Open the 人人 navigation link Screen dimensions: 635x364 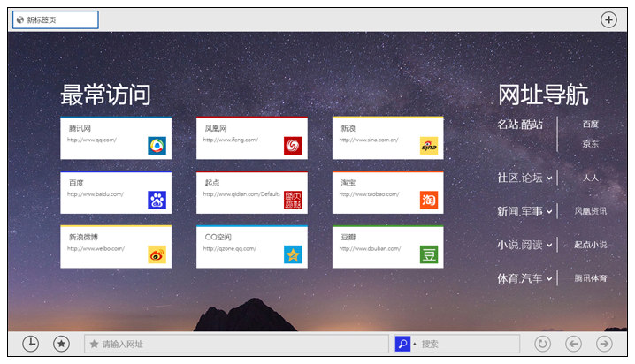click(x=591, y=178)
